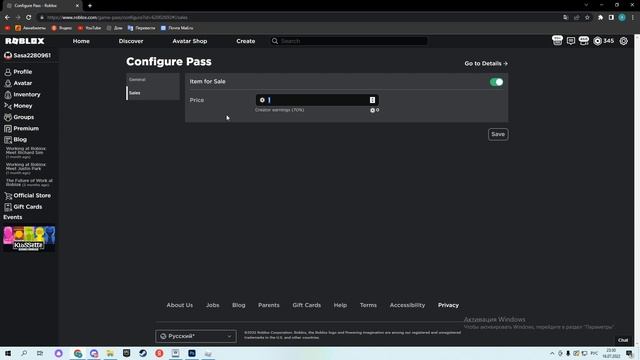
Task: Open the Chat button
Action: click(x=623, y=340)
